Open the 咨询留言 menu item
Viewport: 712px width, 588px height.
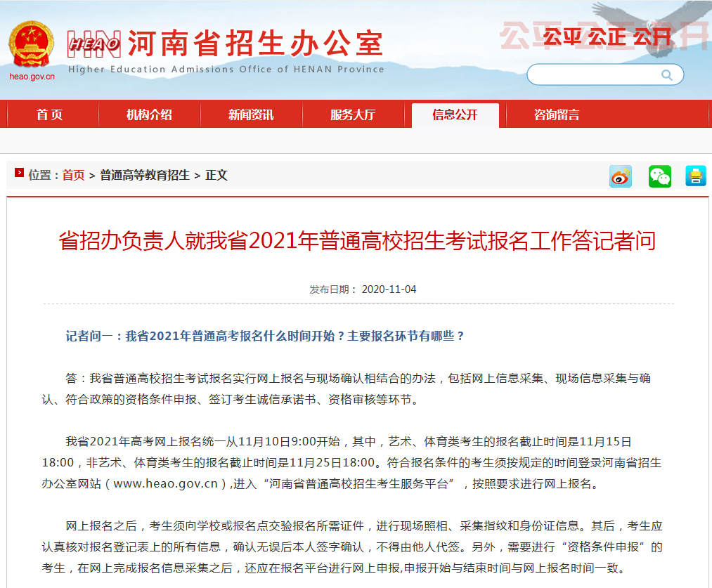pos(557,115)
